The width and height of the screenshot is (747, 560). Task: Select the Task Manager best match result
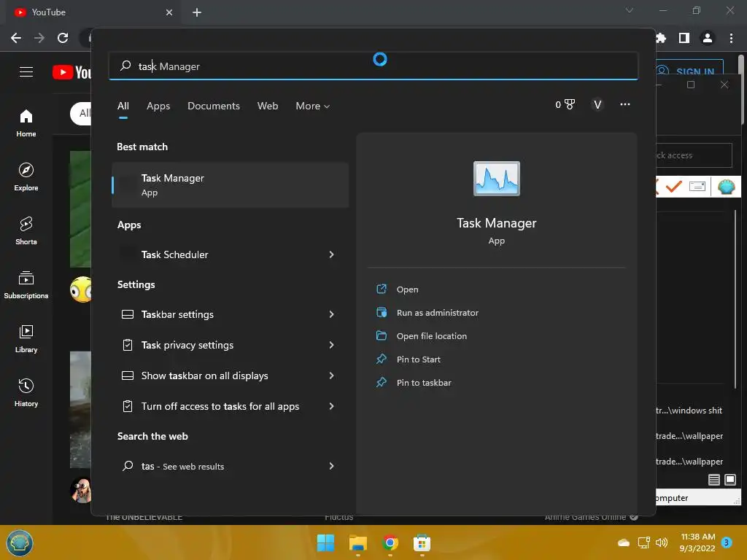(230, 184)
